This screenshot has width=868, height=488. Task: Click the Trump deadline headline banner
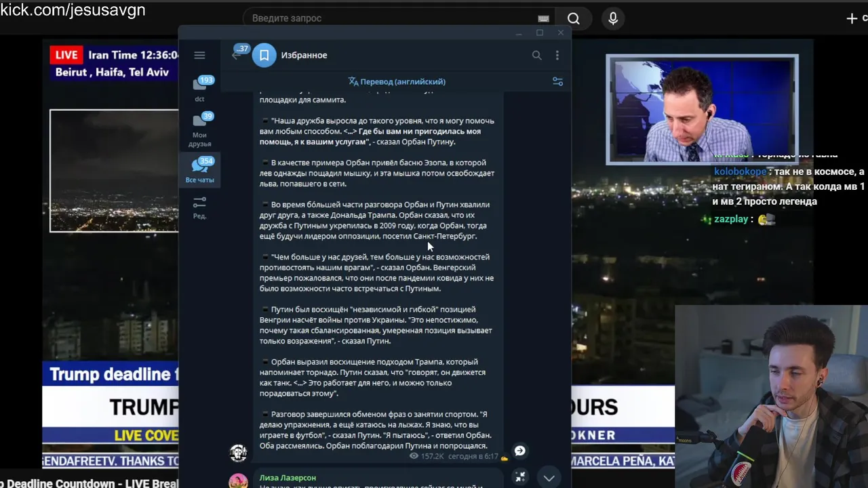(x=111, y=374)
